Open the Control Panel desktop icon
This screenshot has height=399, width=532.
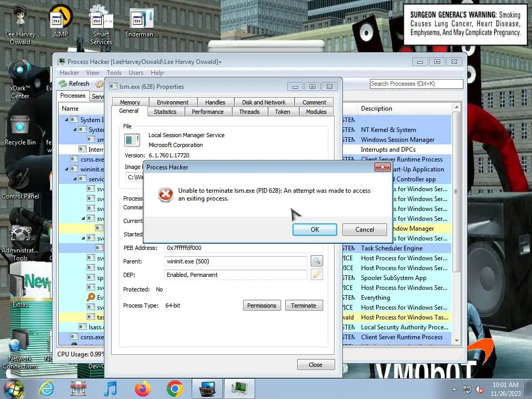20,183
